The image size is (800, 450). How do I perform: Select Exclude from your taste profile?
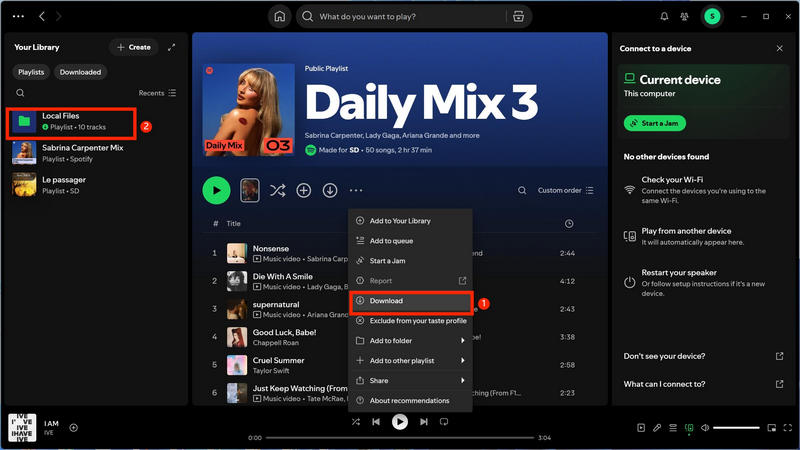[x=410, y=321]
